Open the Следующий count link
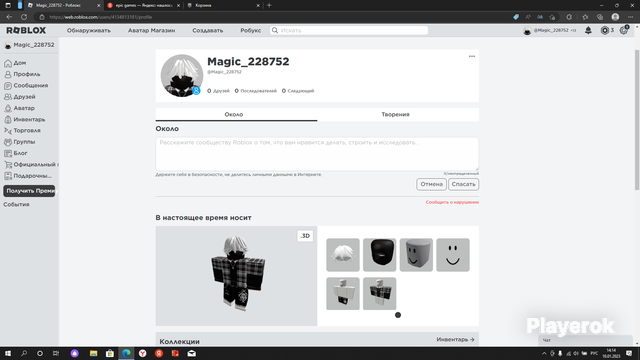The width and height of the screenshot is (640, 360). tap(298, 91)
